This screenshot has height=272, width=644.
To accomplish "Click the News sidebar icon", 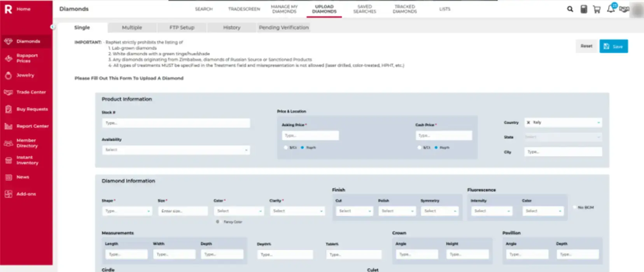I will tap(8, 177).
